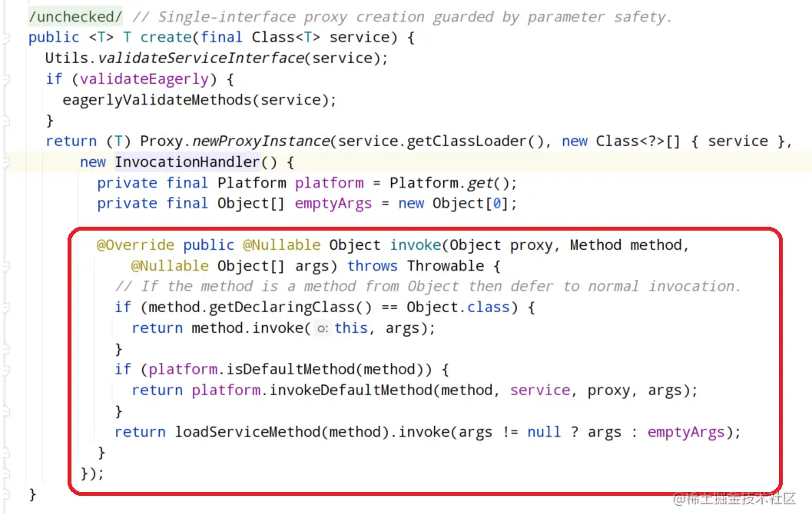Click the italic 'get' in Platform.get()

[x=480, y=183]
